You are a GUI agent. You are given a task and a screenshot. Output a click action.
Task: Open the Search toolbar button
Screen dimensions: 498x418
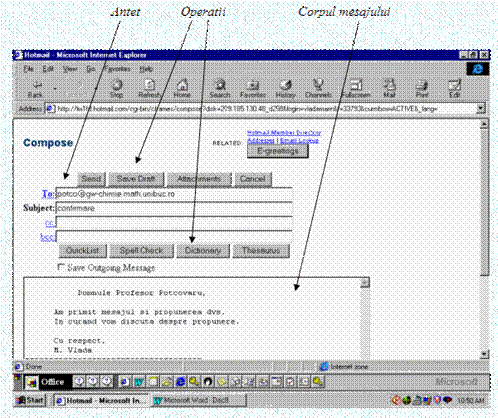220,89
